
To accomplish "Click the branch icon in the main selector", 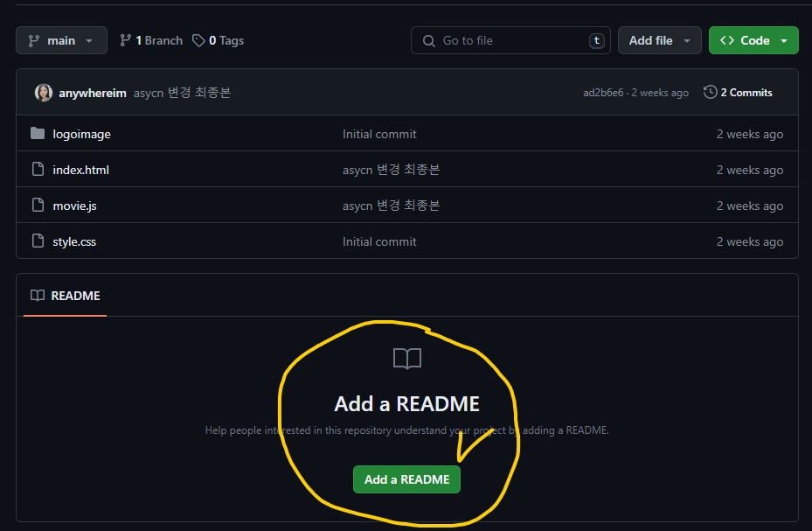I will coord(34,41).
